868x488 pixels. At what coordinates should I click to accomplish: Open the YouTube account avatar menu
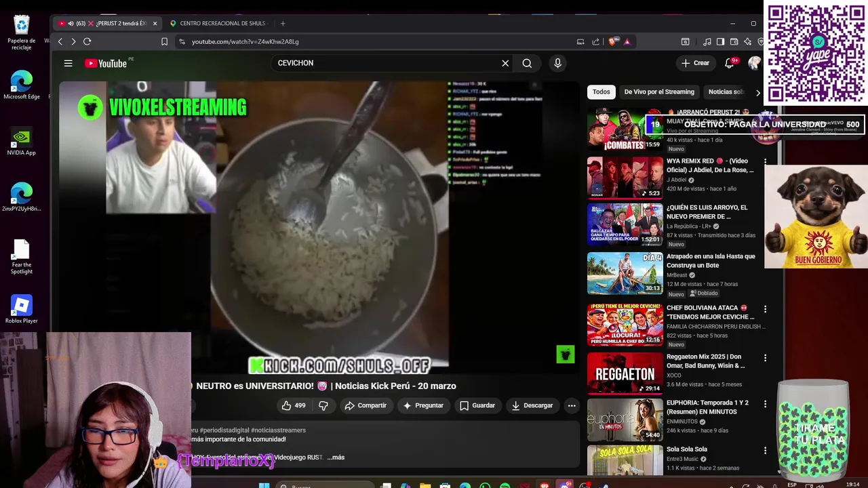(754, 63)
